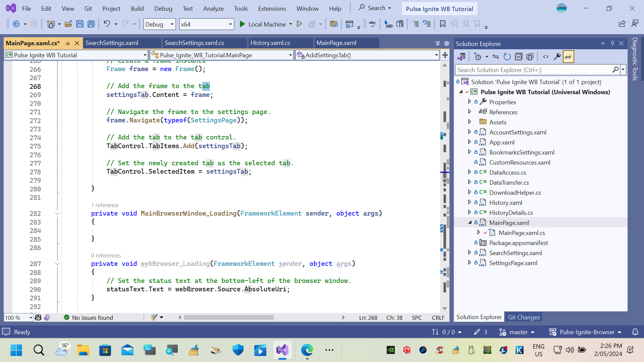Toggle Preview Selected Items button in Solution Explorer
The width and height of the screenshot is (644, 362).
tap(569, 57)
